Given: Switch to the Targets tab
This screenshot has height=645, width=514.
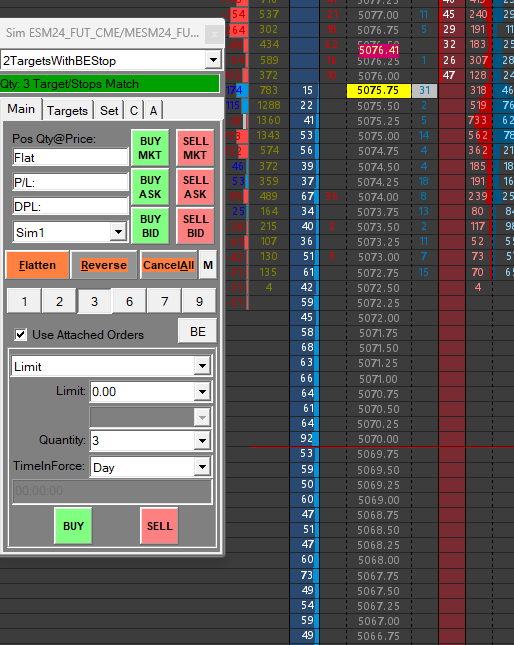Looking at the screenshot, I should 67,110.
